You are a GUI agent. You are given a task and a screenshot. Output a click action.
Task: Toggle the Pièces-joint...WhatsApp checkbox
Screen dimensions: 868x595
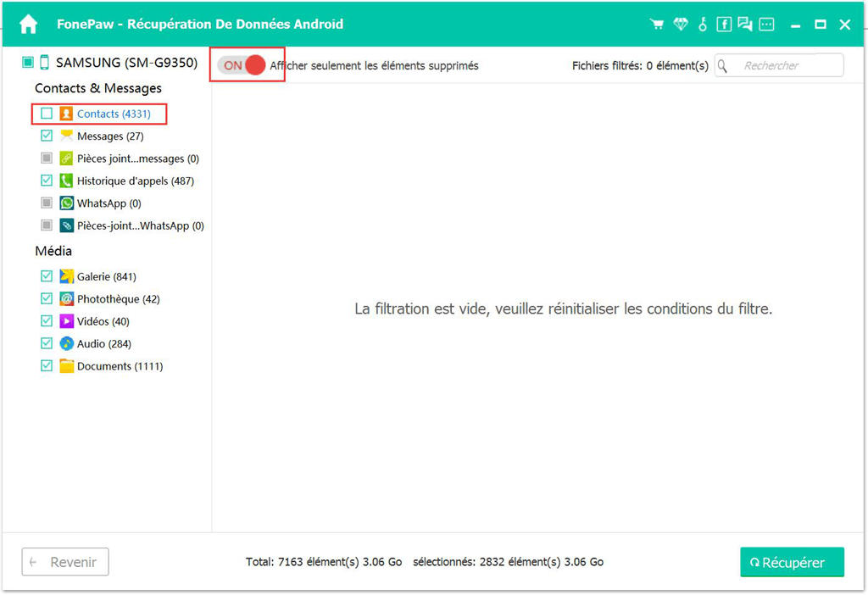click(47, 225)
